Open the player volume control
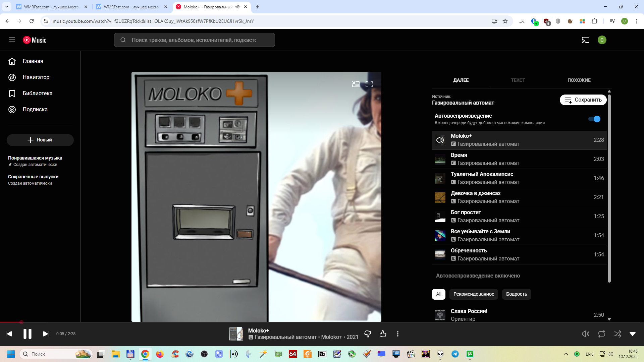 [585, 334]
